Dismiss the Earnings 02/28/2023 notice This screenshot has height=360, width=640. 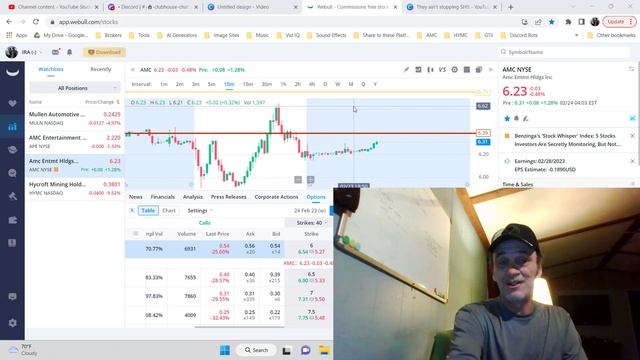(632, 161)
